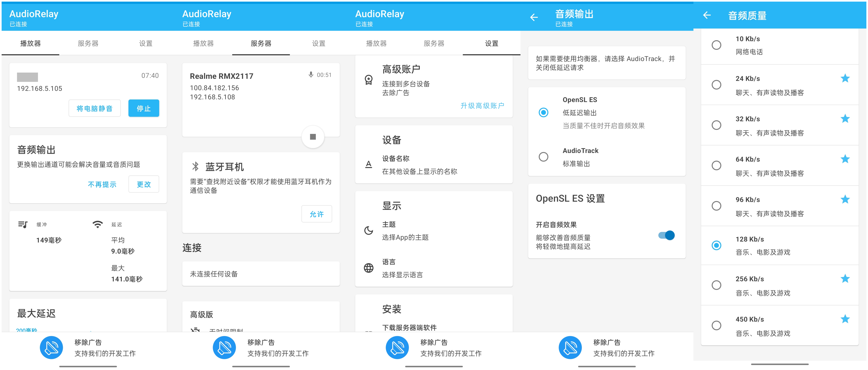Click back arrow in 音频质量 header
This screenshot has width=868, height=370.
point(707,15)
